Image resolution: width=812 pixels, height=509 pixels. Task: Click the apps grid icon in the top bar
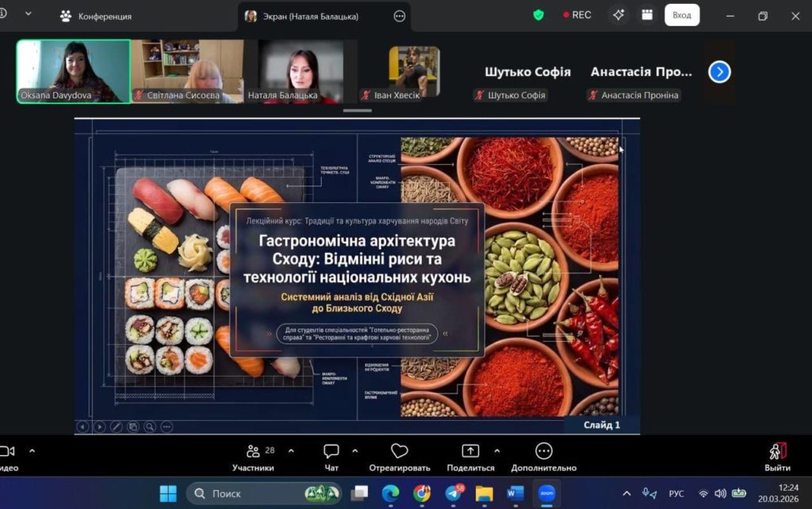tap(647, 15)
